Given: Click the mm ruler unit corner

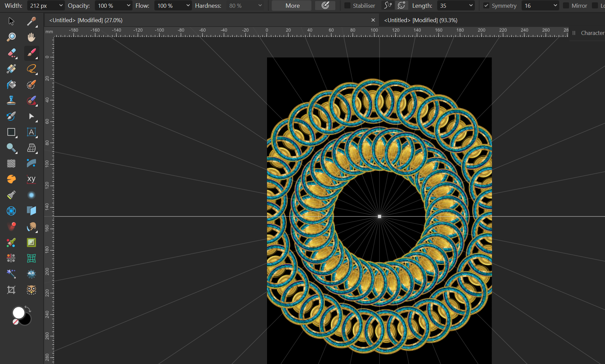Looking at the screenshot, I should click(49, 32).
